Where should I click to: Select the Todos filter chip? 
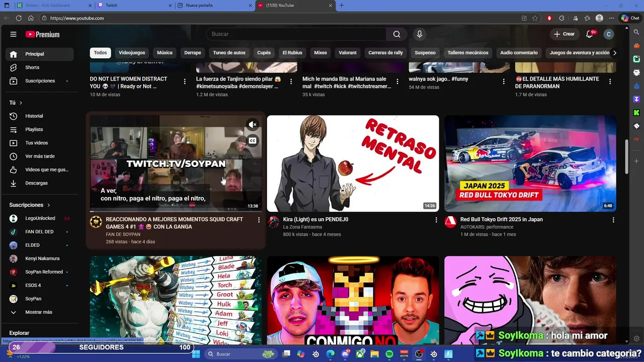100,53
